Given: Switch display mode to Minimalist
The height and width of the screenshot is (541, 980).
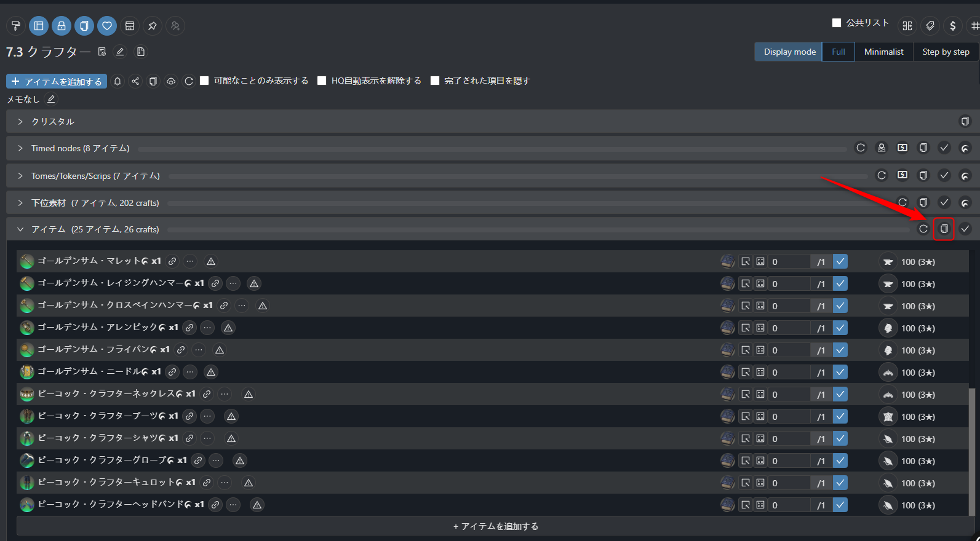Looking at the screenshot, I should click(883, 52).
